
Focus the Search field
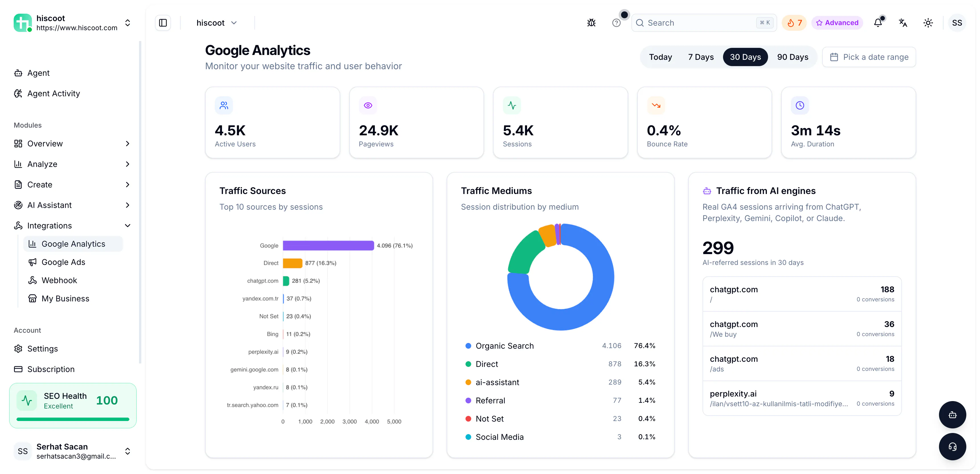(704, 23)
